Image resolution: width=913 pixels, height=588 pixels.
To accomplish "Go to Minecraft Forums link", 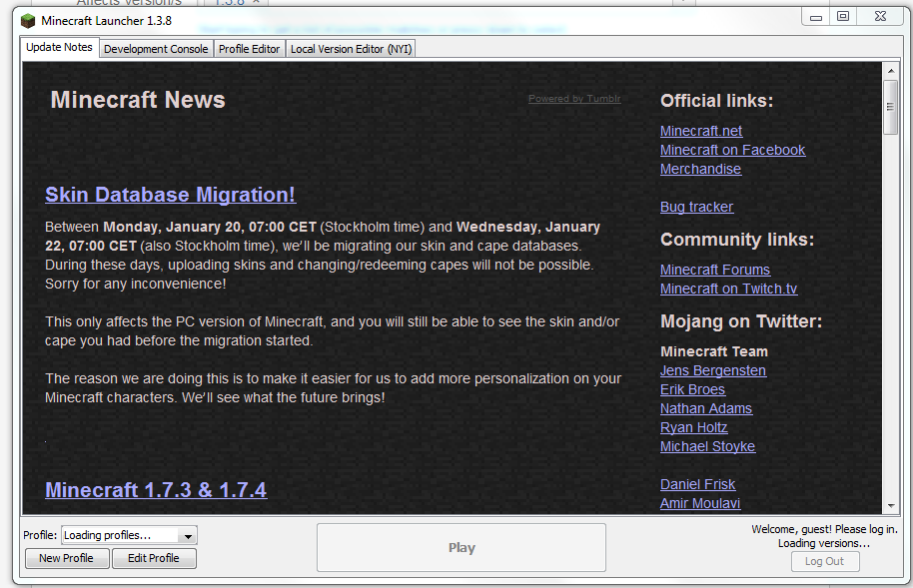I will pos(715,270).
